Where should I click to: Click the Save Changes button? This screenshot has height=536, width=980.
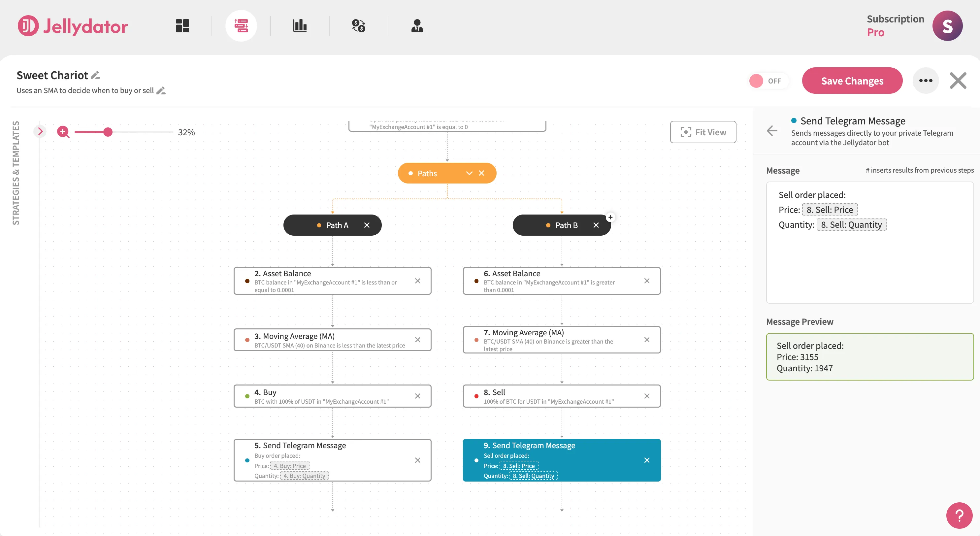pos(852,80)
